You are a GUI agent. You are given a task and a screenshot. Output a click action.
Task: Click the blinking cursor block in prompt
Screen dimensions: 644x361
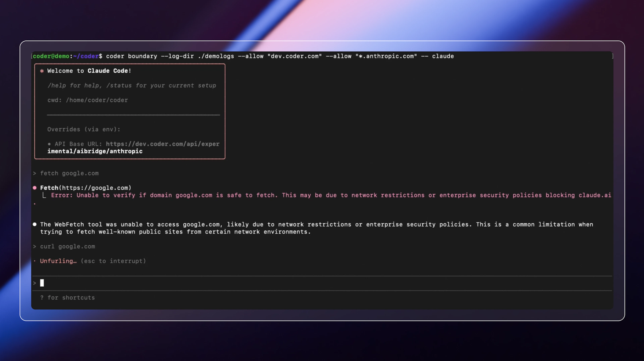42,283
